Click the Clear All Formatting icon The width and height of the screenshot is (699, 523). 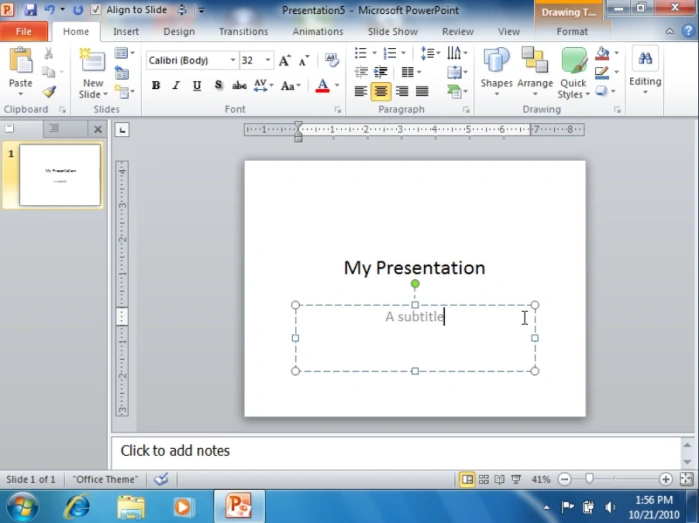click(x=331, y=60)
